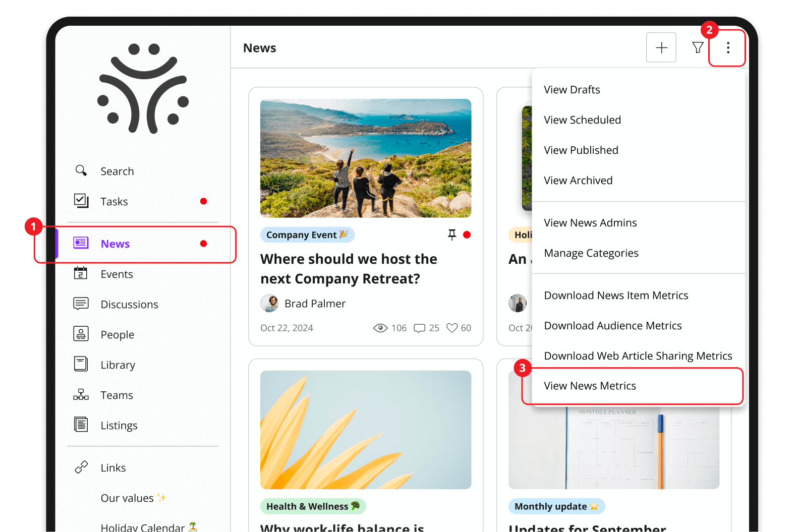800x532 pixels.
Task: Click the red unread dot on Company Retreat card
Action: click(x=467, y=234)
